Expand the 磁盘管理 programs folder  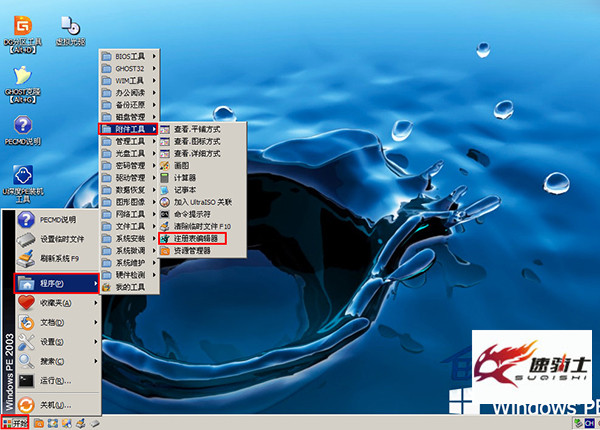point(129,116)
